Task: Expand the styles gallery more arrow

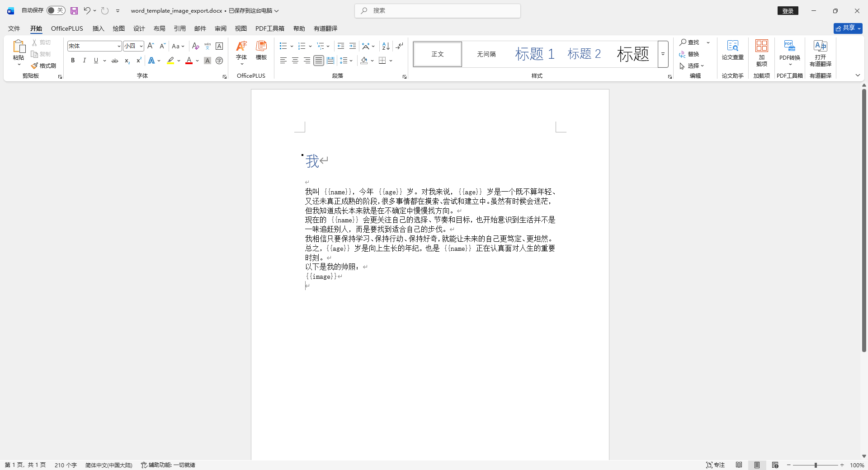Action: [x=663, y=54]
